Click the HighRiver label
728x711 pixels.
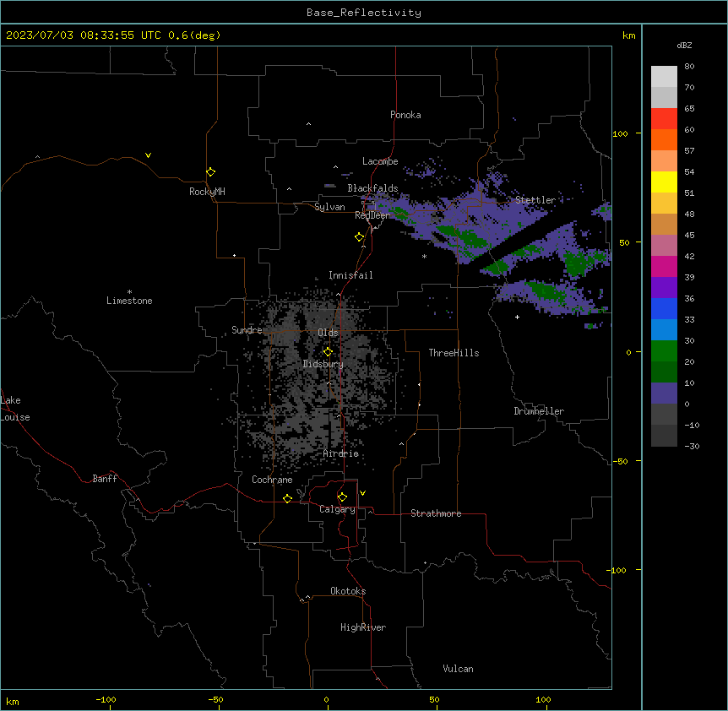(363, 627)
